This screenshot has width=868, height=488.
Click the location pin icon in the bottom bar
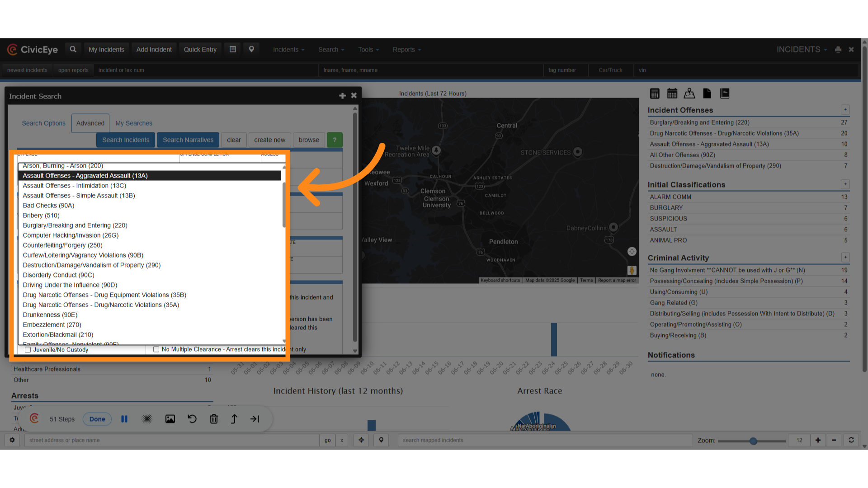(x=381, y=440)
